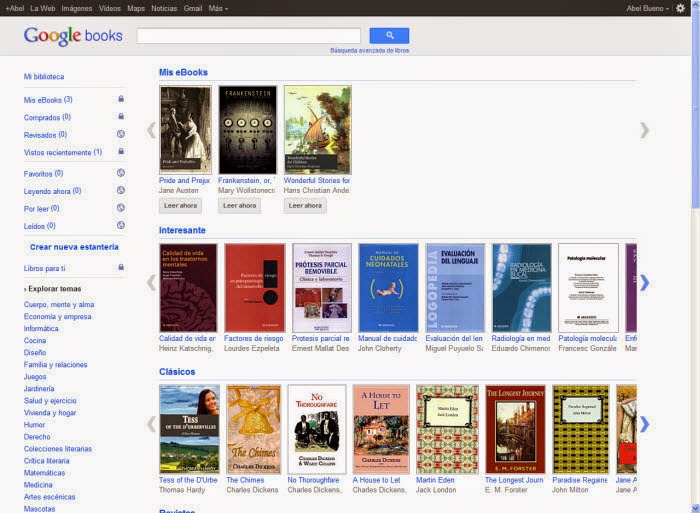The height and width of the screenshot is (513, 700).
Task: Collapse the Explorar temas section
Action: point(52,289)
